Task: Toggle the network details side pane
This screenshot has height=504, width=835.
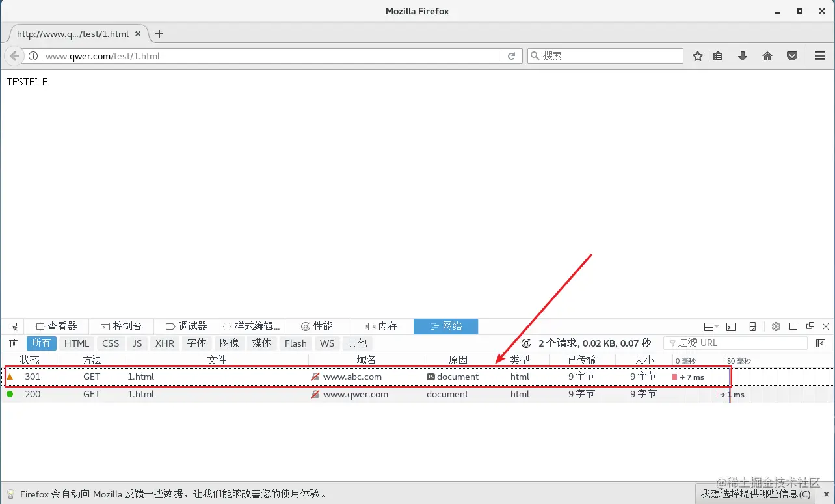Action: click(x=821, y=343)
